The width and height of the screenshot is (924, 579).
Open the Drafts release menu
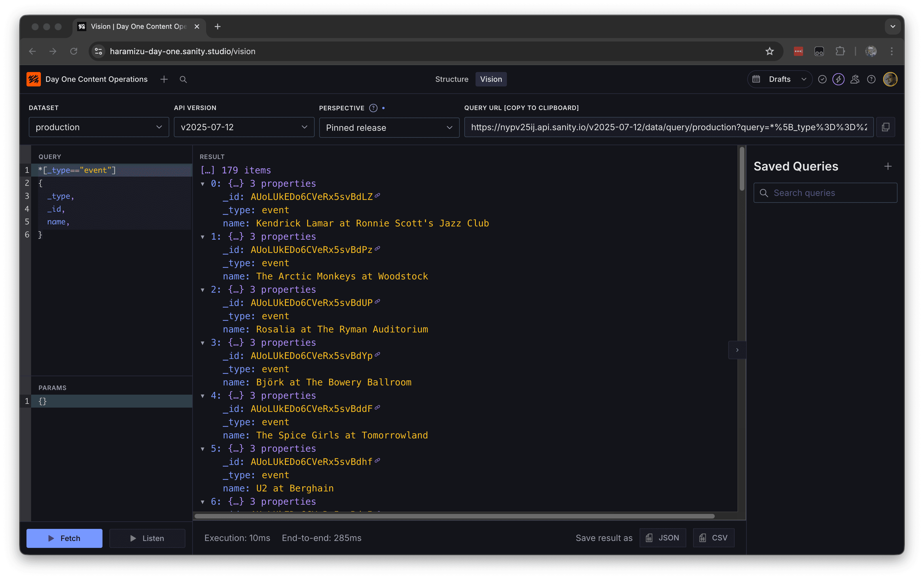779,79
